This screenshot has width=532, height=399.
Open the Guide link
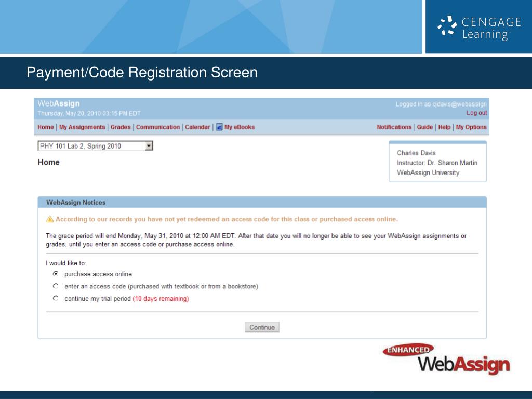point(425,127)
